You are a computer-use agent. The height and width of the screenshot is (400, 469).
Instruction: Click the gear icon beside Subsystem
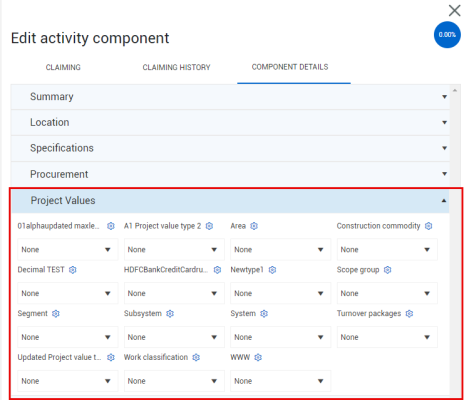(x=170, y=313)
